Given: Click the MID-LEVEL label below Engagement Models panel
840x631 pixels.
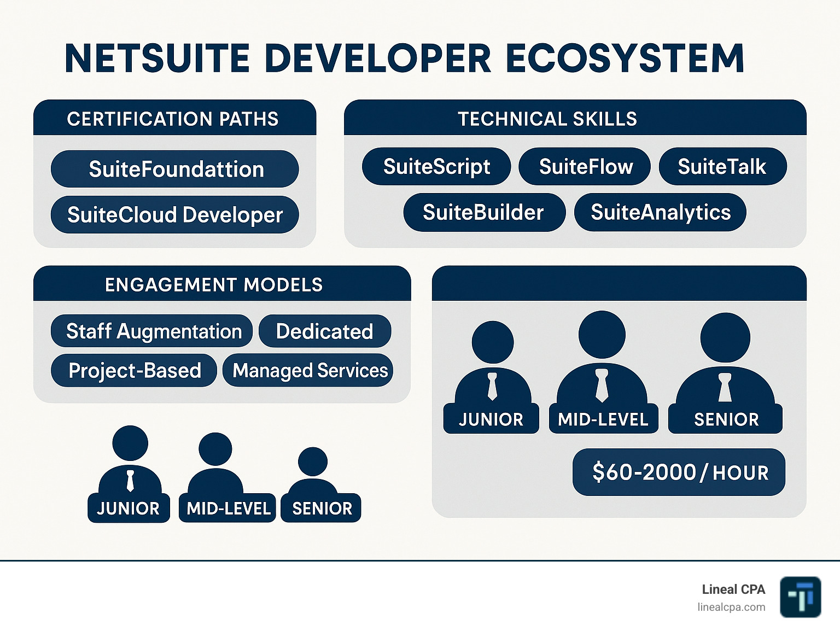Looking at the screenshot, I should pyautogui.click(x=227, y=509).
